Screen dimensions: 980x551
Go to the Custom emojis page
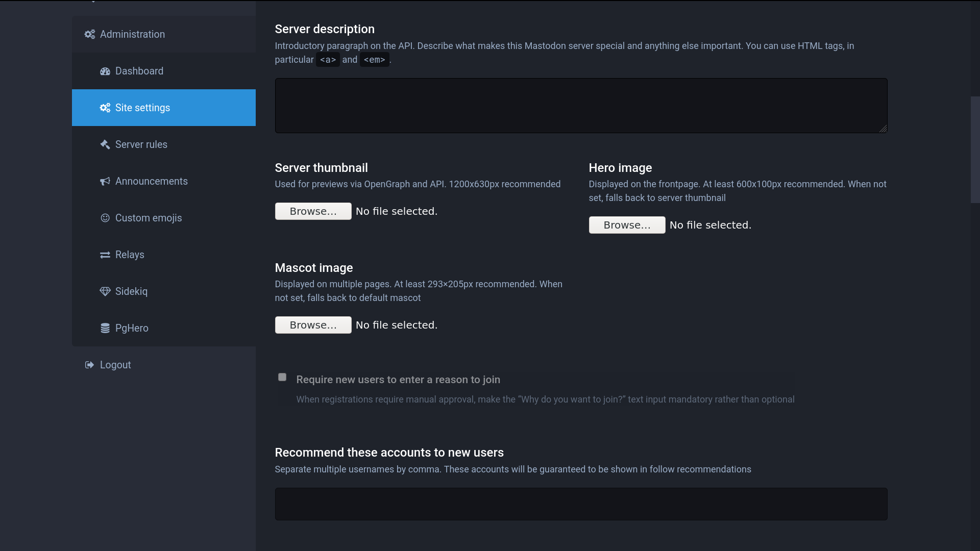149,218
